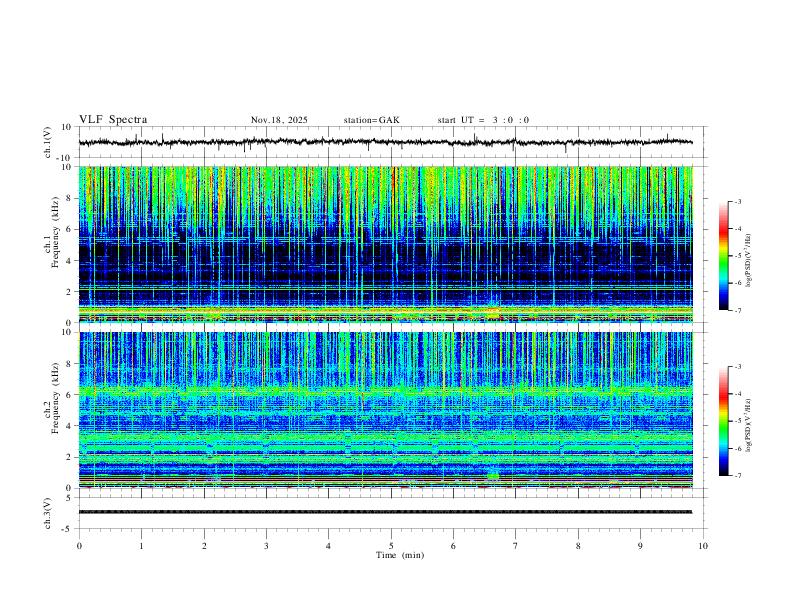The height and width of the screenshot is (612, 792).
Task: Click the ch.2 frequency axis "4" tick label
Action: coord(69,426)
